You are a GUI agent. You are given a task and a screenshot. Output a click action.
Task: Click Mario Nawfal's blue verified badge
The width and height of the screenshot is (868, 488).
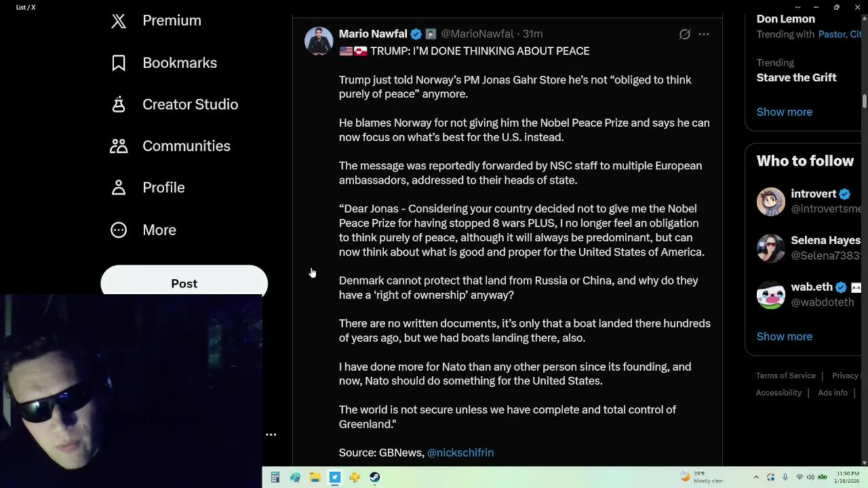click(x=416, y=34)
